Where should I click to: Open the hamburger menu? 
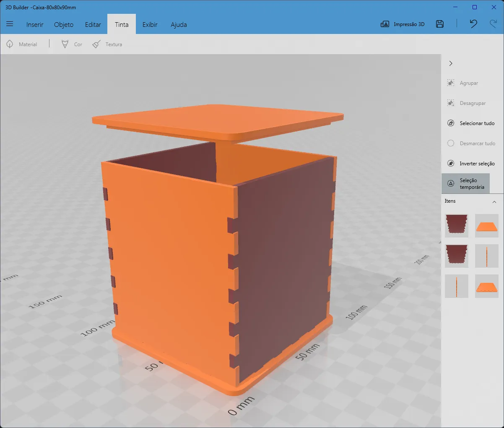point(10,24)
